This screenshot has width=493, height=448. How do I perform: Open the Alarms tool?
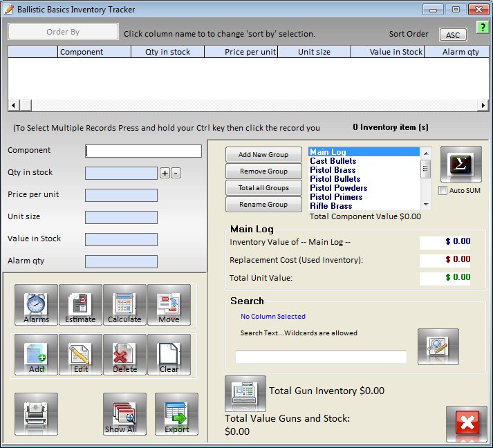point(36,305)
